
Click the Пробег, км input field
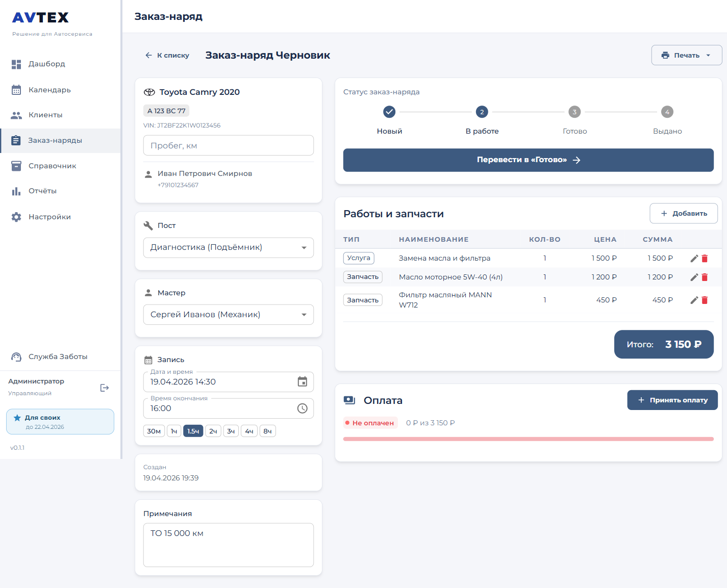228,146
